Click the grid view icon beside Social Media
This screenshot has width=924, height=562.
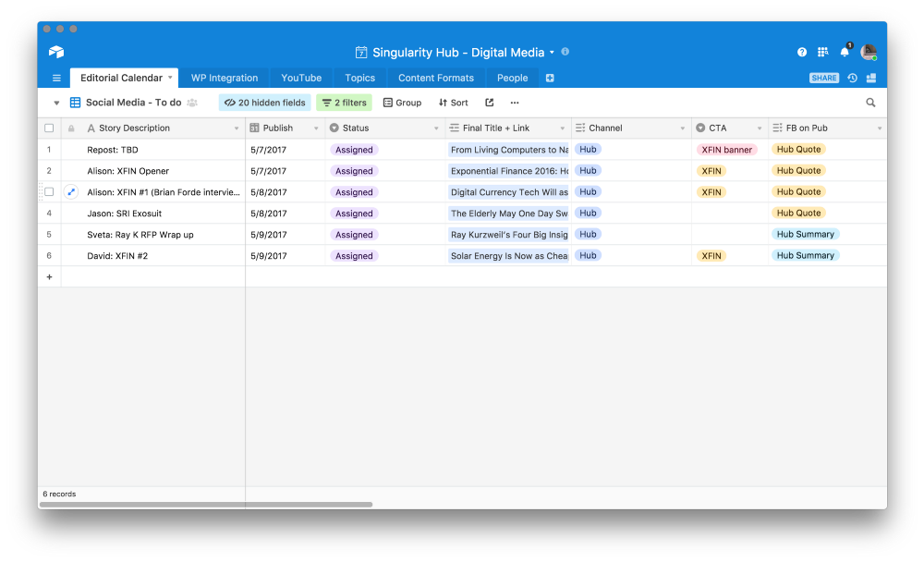pos(76,103)
